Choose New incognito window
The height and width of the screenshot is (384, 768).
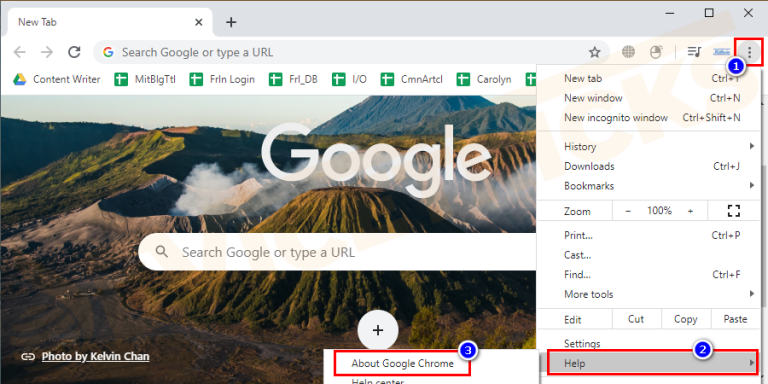[x=649, y=118]
